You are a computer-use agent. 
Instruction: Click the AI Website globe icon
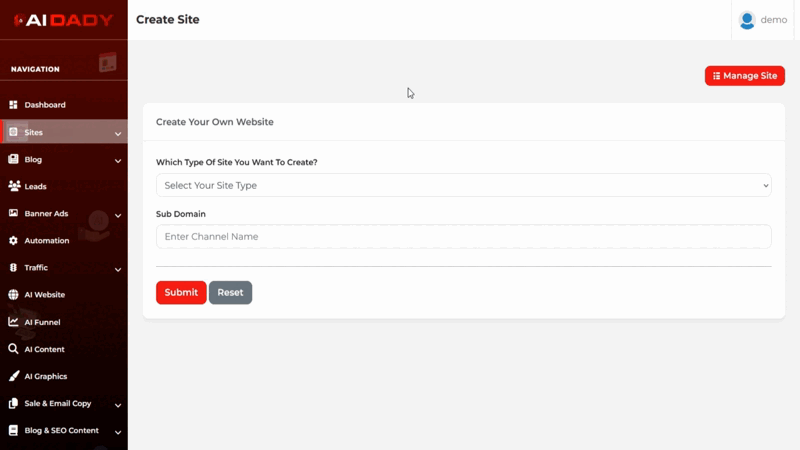pos(14,295)
